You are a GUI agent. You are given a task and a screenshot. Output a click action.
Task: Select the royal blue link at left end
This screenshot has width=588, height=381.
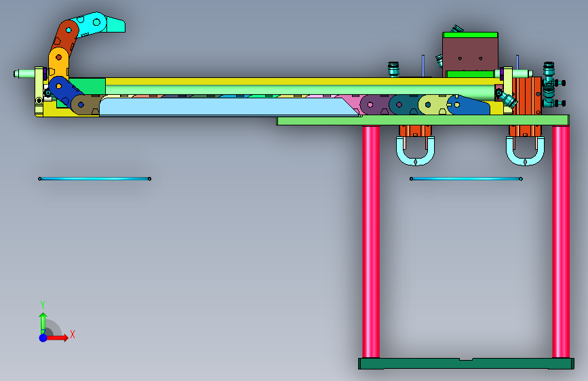[x=65, y=92]
